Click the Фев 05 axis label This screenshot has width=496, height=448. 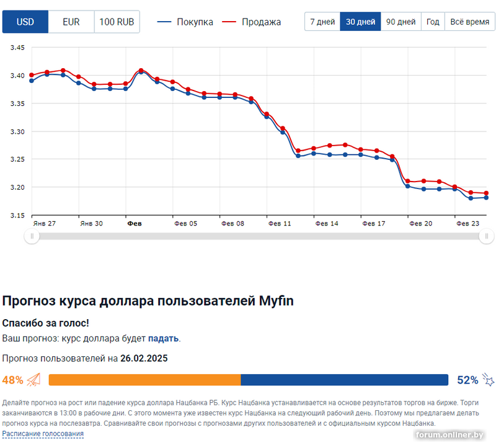[x=185, y=224]
